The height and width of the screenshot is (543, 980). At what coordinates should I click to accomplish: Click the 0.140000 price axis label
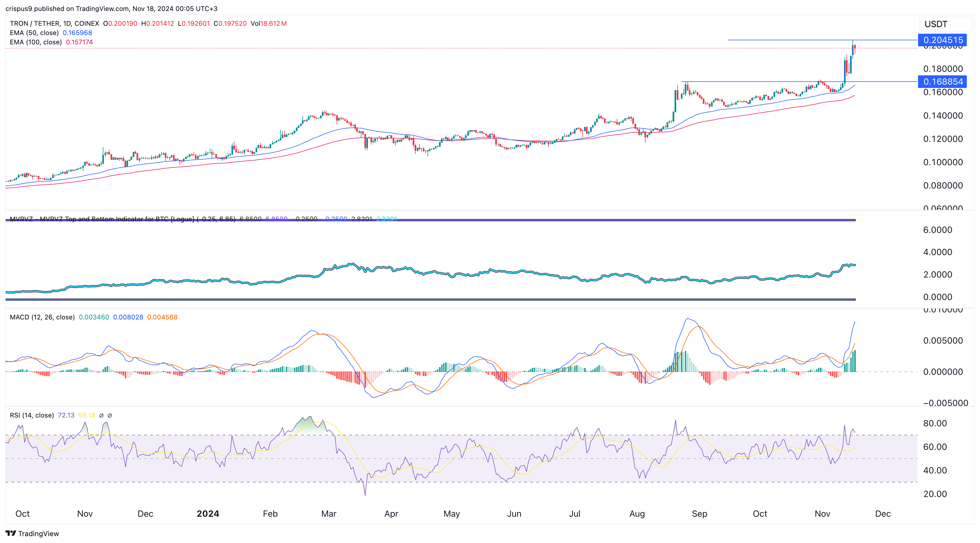click(943, 116)
